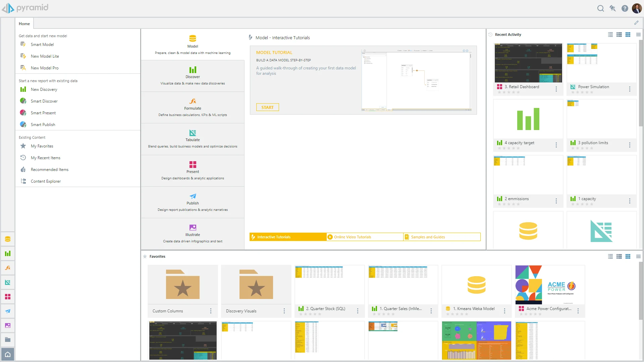Open the options menu for Retail Dashboard
Screen dimensions: 644x362
click(556, 89)
